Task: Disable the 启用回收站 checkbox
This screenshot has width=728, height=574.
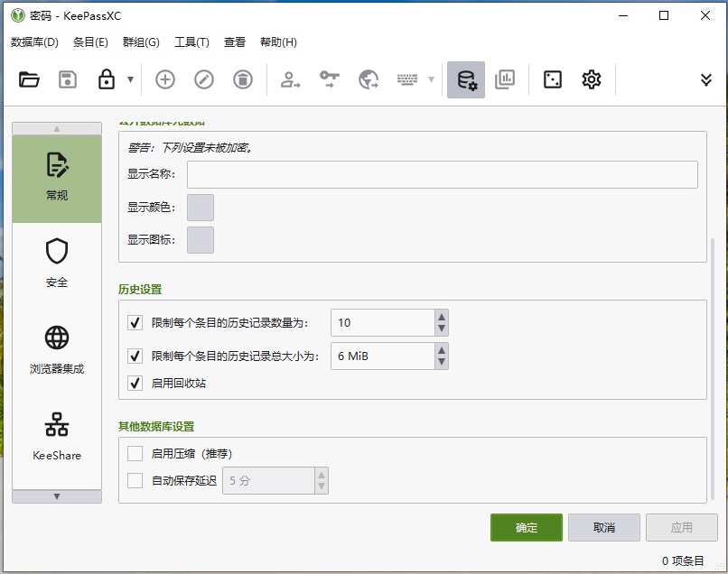Action: [x=135, y=384]
